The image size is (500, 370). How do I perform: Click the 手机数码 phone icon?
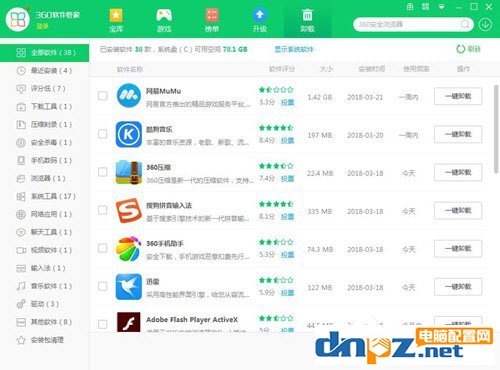pyautogui.click(x=21, y=161)
